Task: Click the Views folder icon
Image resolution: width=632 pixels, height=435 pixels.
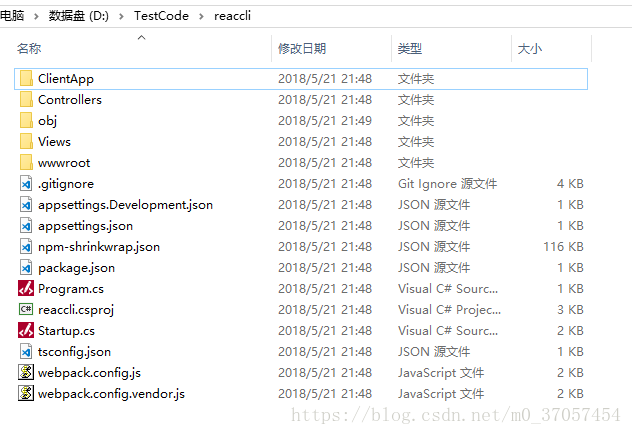Action: (x=26, y=142)
